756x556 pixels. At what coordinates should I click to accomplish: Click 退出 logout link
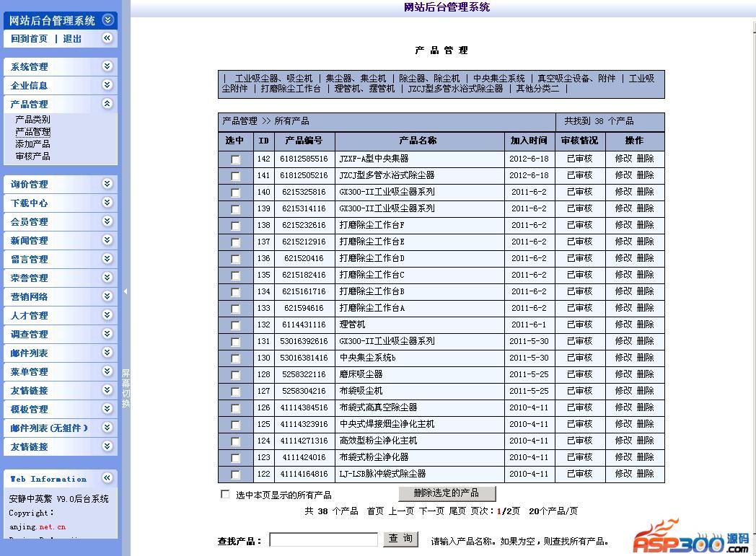click(72, 38)
